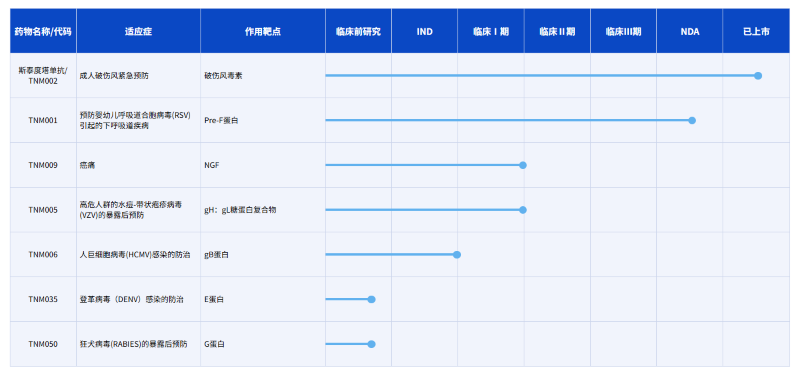Image resolution: width=800 pixels, height=373 pixels.
Task: Click the DENV infection indication text
Action: [132, 300]
